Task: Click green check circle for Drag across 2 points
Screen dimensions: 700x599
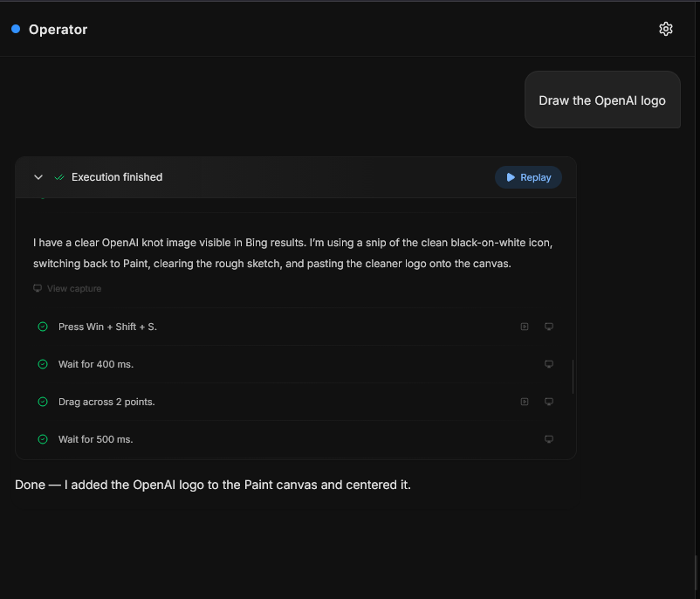Action: [43, 402]
